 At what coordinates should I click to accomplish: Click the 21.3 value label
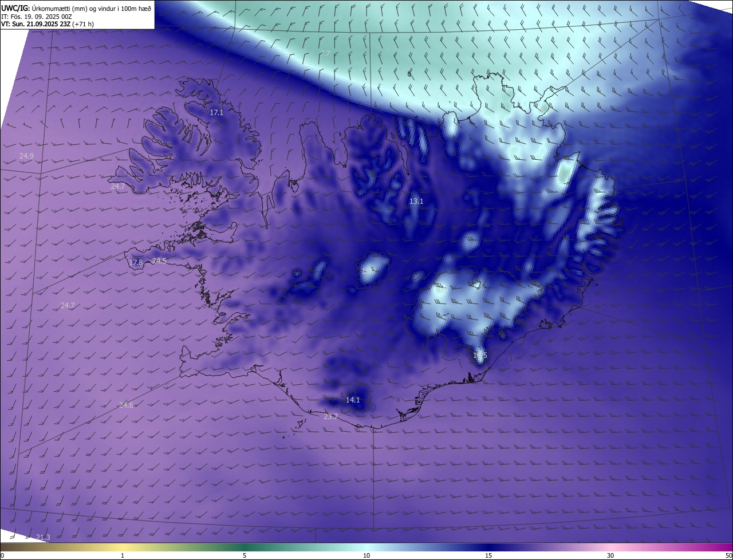tap(43, 537)
